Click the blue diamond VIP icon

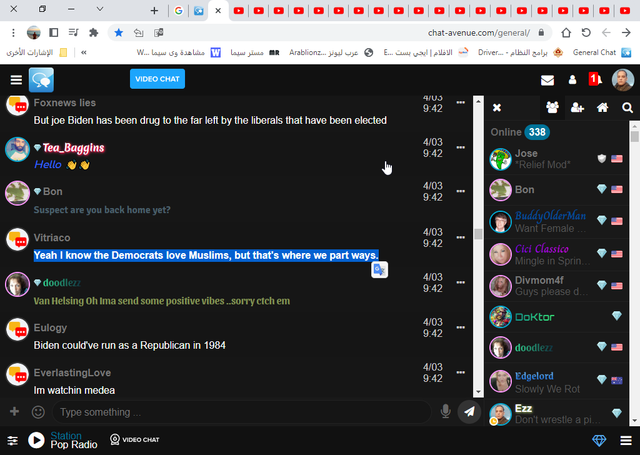pos(599,441)
